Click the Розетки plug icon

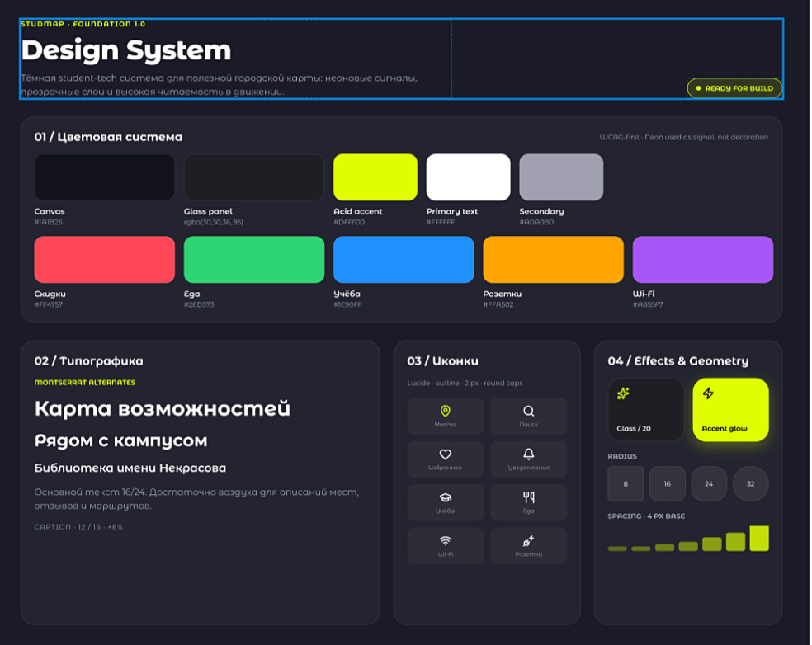528,541
